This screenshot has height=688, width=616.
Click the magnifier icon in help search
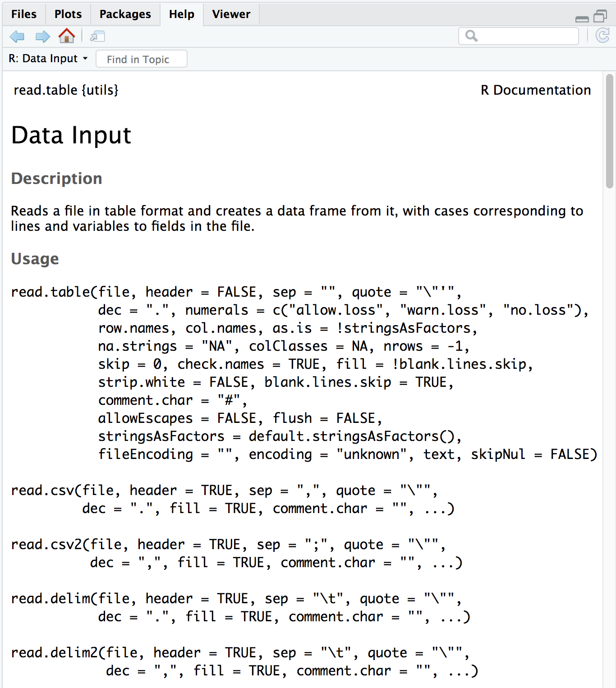pos(471,36)
